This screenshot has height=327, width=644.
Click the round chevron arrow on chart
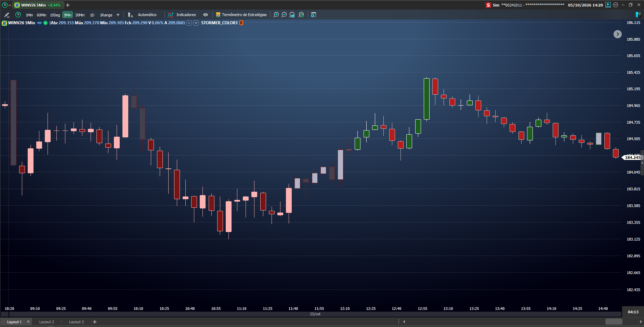[x=617, y=34]
